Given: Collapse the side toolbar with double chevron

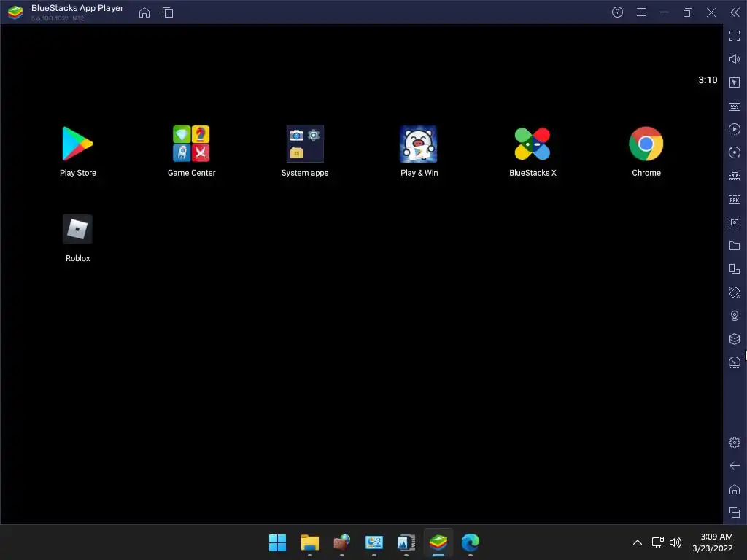Looking at the screenshot, I should [x=735, y=12].
